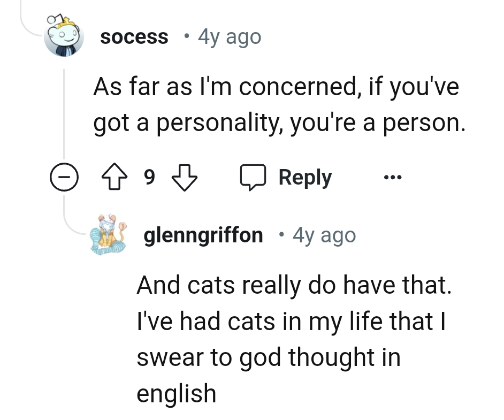
Task: Open the speech bubble reply icon
Action: pyautogui.click(x=254, y=177)
